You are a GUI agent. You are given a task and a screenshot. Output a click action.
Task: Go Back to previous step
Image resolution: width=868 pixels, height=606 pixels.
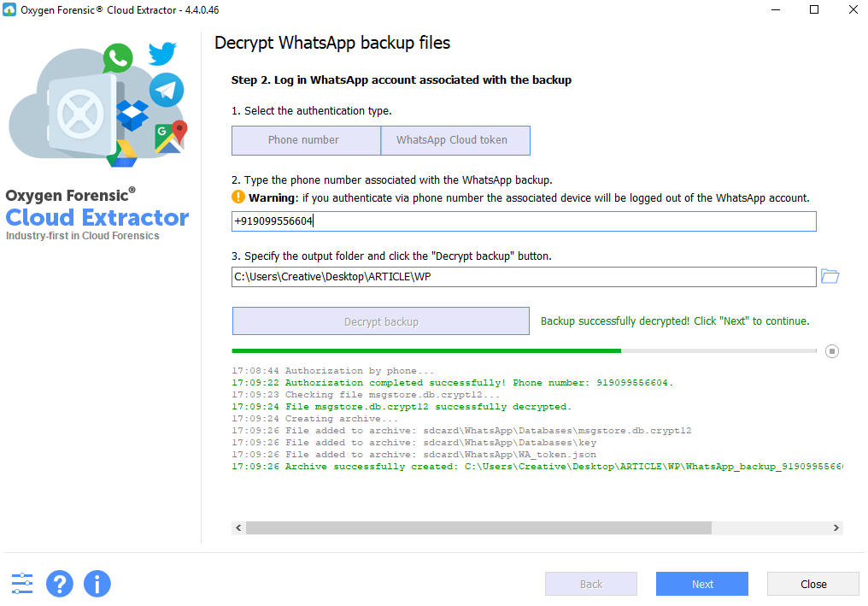590,584
